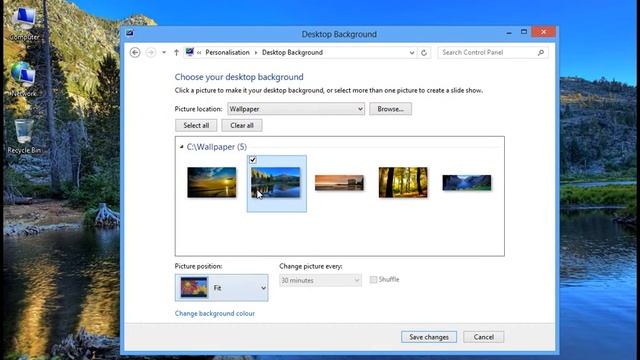Open the Computer desktop icon
The image size is (640, 360).
(24, 24)
